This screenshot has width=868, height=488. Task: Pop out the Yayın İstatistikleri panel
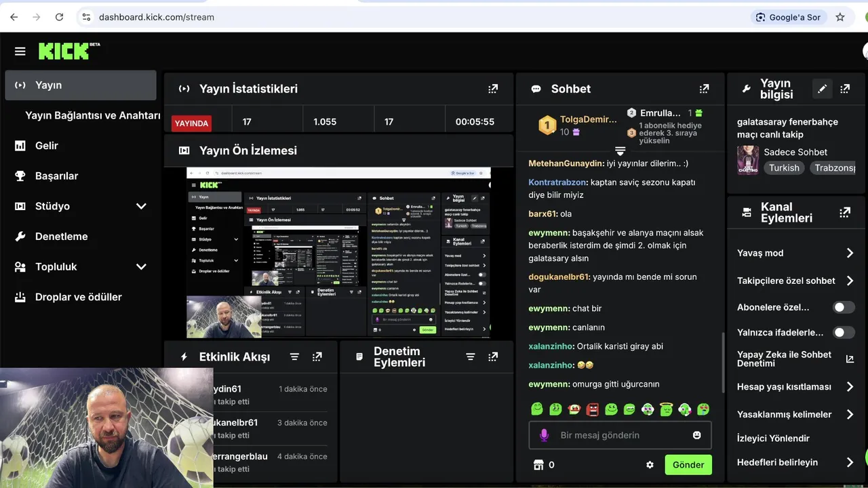pyautogui.click(x=493, y=89)
